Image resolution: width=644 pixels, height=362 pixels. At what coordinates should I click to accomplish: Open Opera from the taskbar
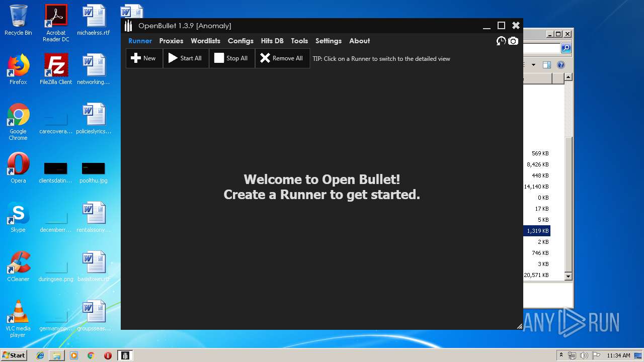pos(108,355)
